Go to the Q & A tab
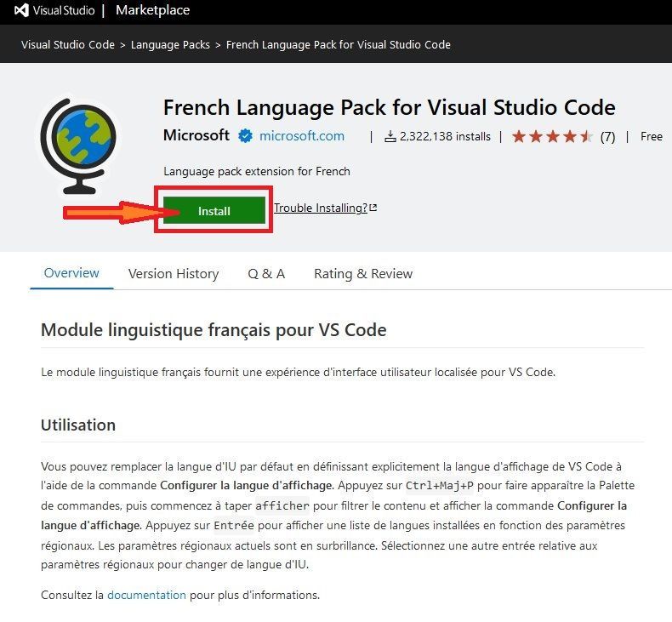Screen dimensions: 672x622 pos(266,274)
